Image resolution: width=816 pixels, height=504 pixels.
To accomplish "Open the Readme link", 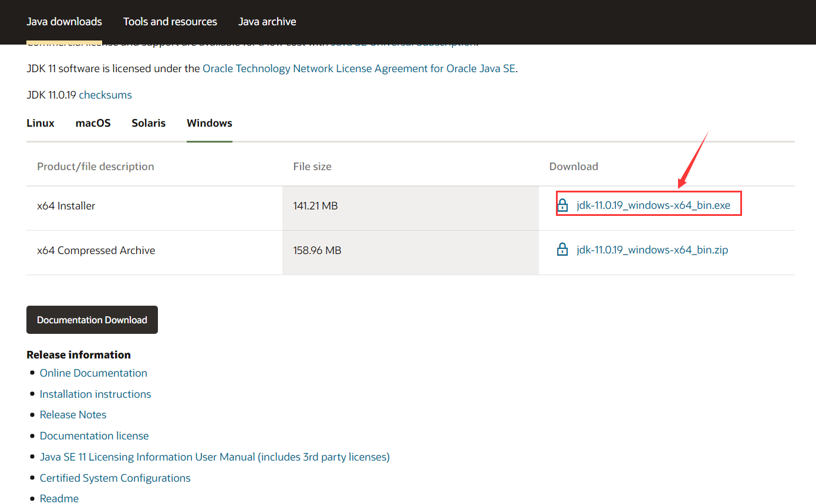I will click(59, 499).
